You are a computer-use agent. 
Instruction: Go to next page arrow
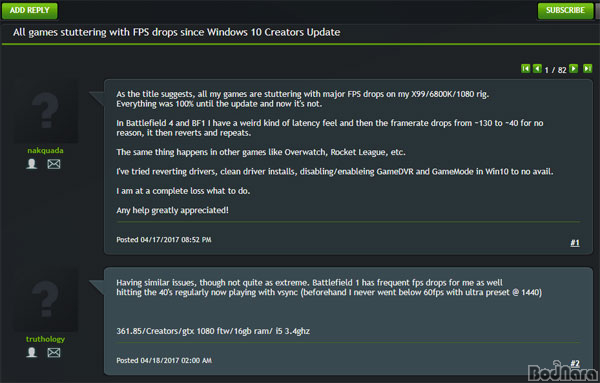[573, 68]
